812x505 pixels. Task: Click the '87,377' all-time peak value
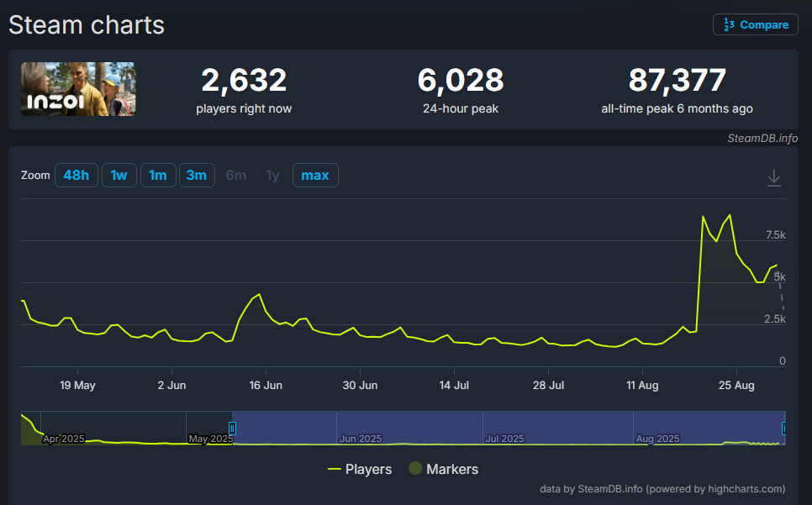tap(678, 80)
